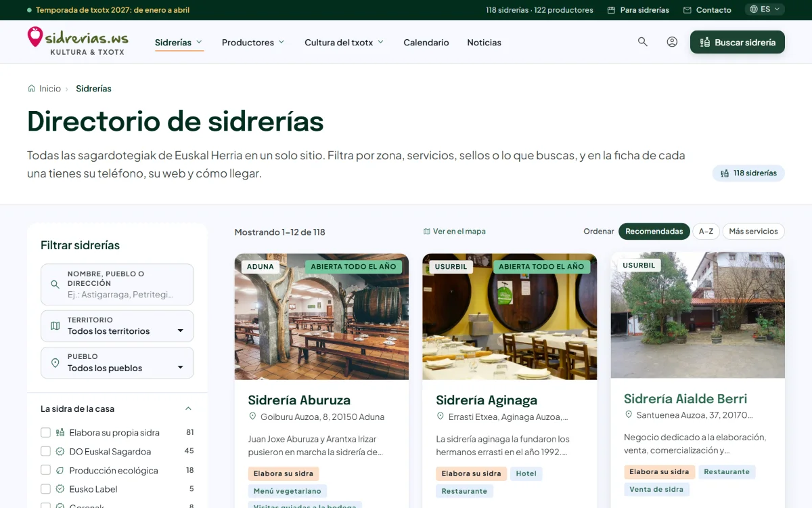Click the badge icon next to Eusko Label

pos(60,489)
